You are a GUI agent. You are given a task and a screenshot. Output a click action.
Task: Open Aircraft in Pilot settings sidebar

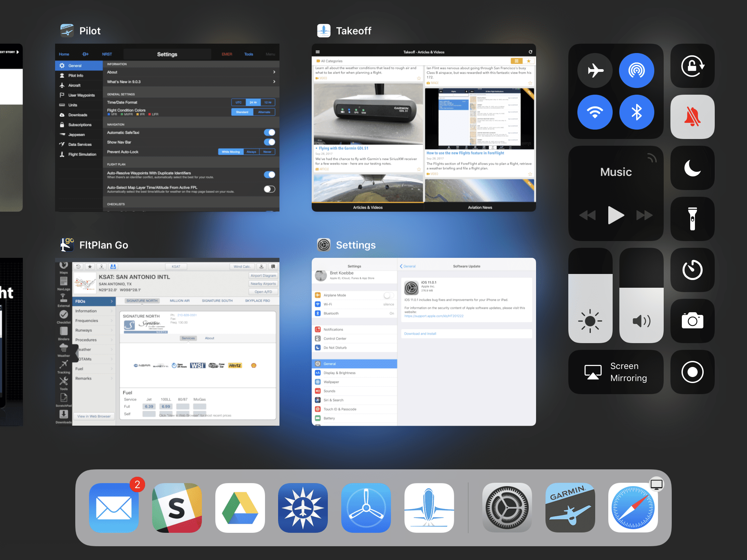click(x=79, y=85)
